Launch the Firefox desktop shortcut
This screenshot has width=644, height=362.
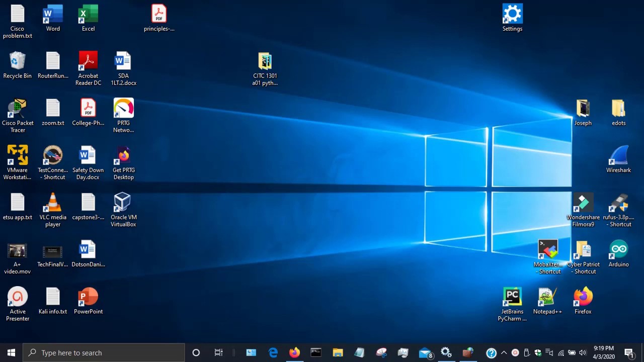point(583,302)
